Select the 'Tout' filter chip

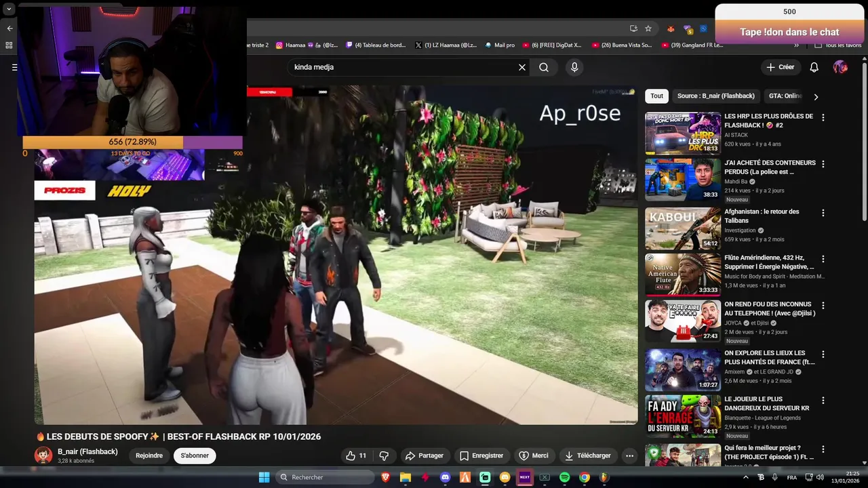656,96
